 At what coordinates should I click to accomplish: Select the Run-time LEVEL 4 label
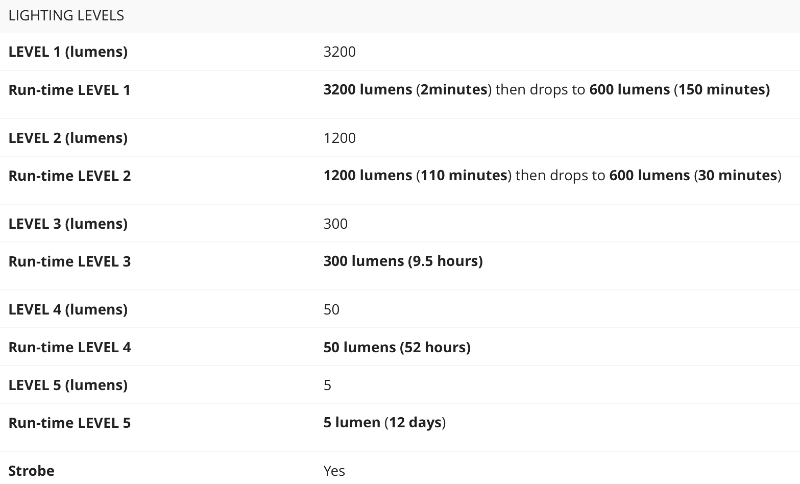pos(69,348)
